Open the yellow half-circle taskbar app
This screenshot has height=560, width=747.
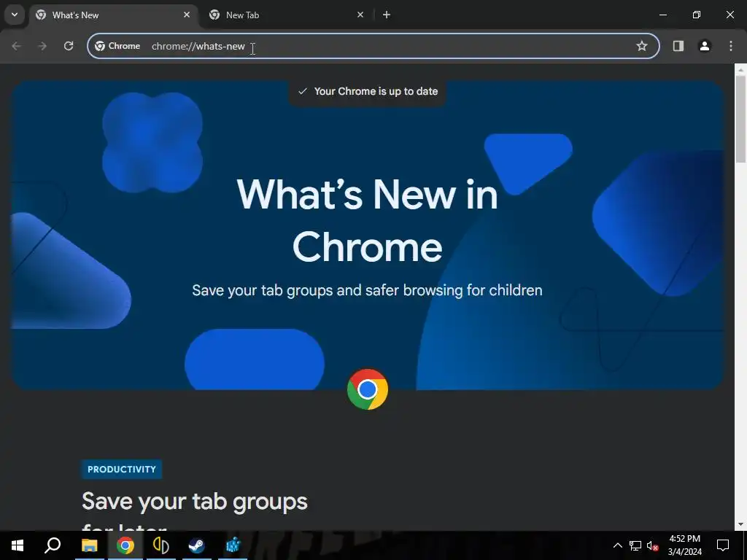point(161,545)
